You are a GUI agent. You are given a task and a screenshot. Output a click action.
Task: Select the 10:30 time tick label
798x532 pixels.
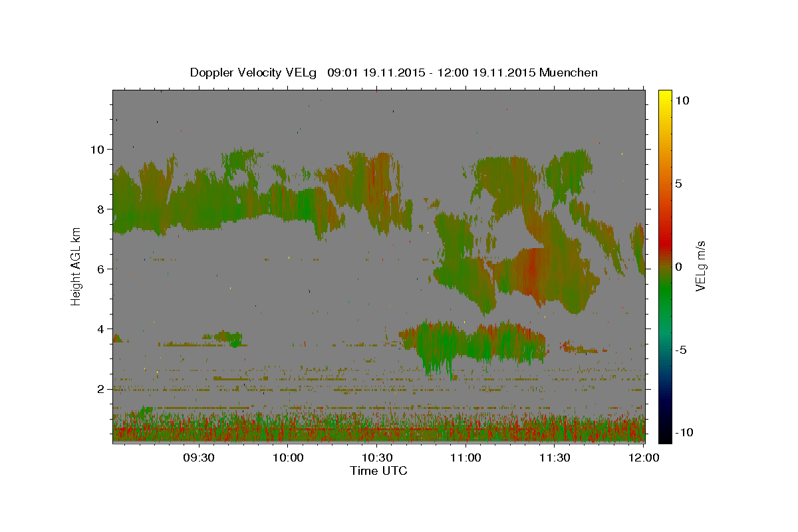pyautogui.click(x=377, y=458)
